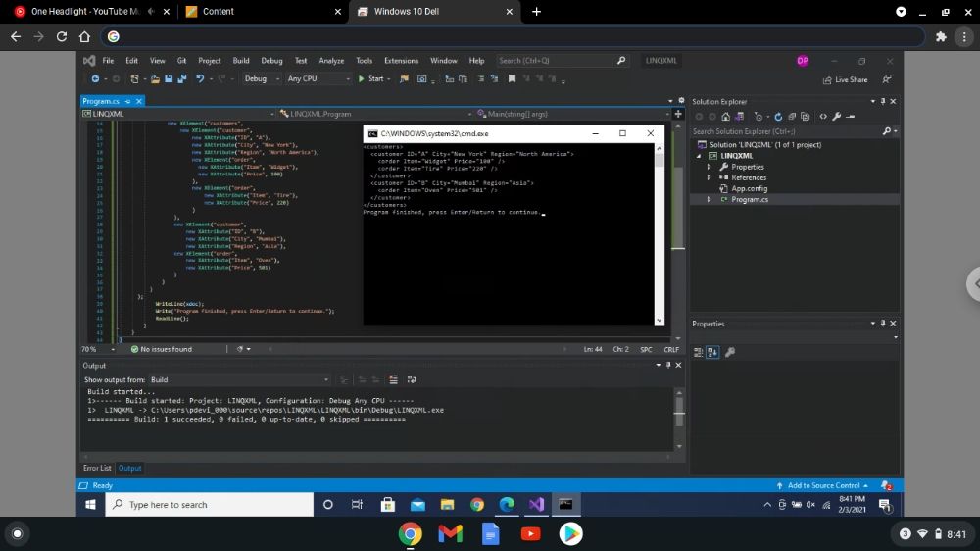This screenshot has height=551, width=980.
Task: Click the cmd.exe window vertical scrollbar
Action: pos(659,234)
